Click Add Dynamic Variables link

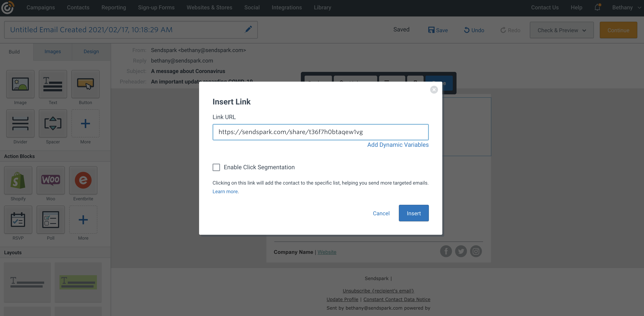(x=398, y=145)
